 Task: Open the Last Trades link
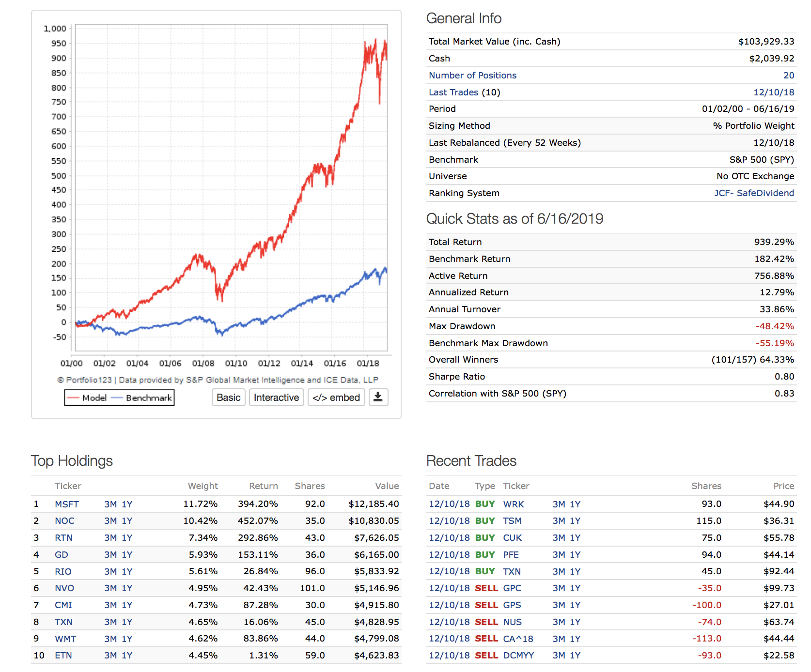click(x=453, y=92)
